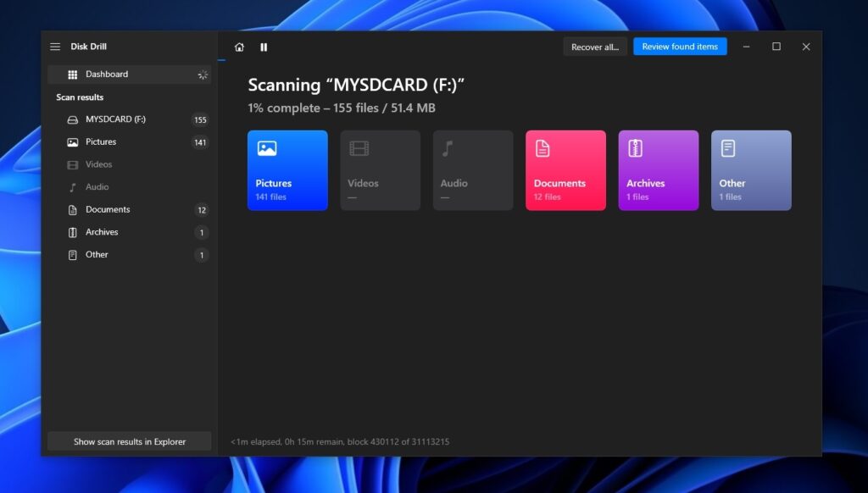Click Review found items

(x=680, y=47)
